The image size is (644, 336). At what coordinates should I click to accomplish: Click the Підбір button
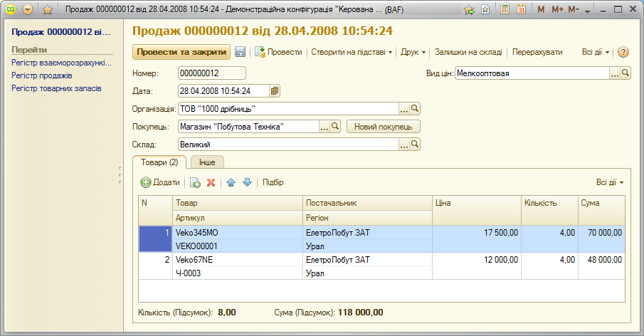click(x=273, y=182)
